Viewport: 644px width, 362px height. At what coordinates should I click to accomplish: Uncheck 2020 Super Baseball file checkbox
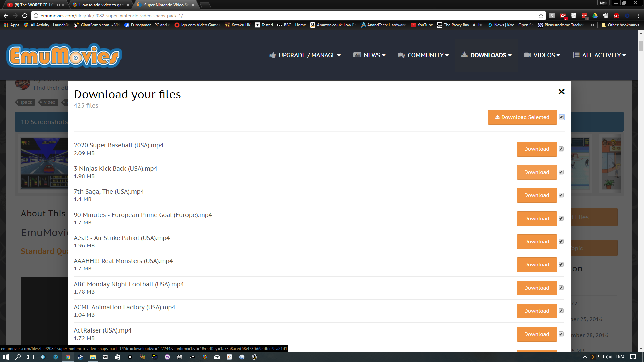coord(561,149)
